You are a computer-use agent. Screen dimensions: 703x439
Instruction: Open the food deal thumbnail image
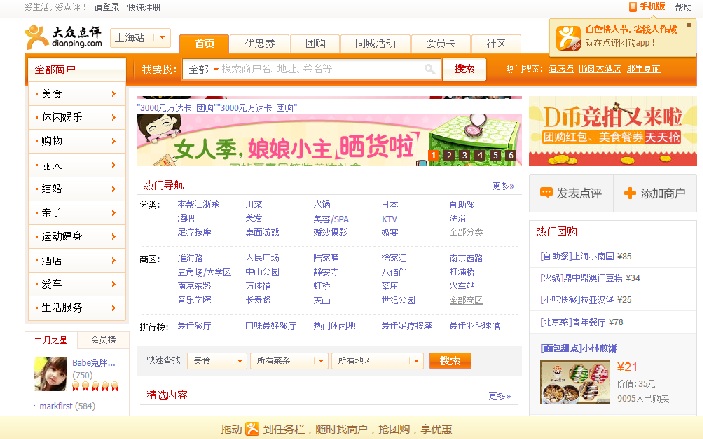point(575,382)
